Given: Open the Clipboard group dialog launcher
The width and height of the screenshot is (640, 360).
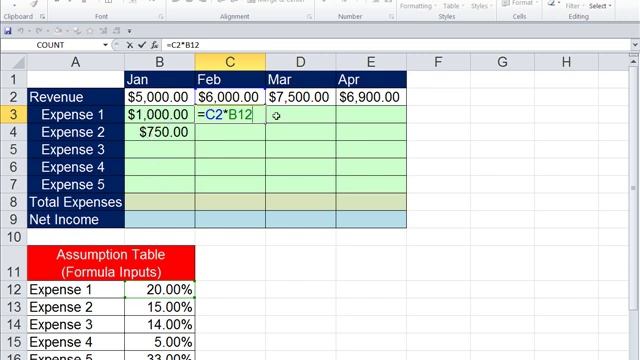Looking at the screenshot, I should [x=42, y=17].
